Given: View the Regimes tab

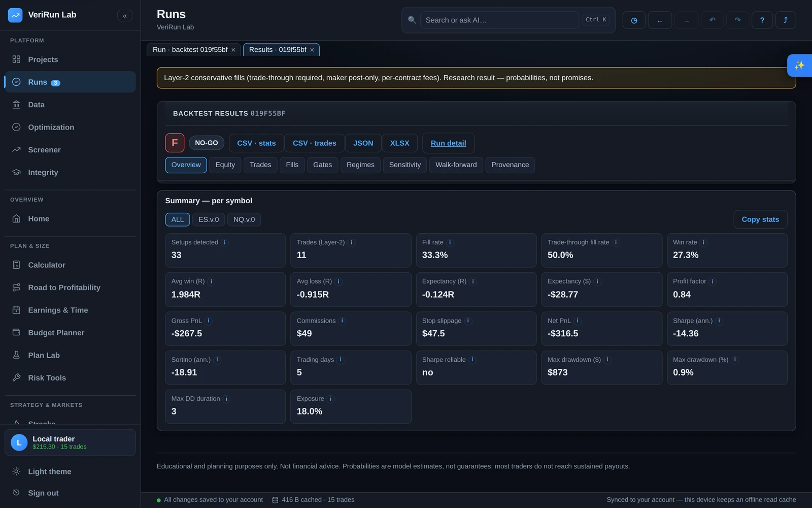Looking at the screenshot, I should [360, 165].
